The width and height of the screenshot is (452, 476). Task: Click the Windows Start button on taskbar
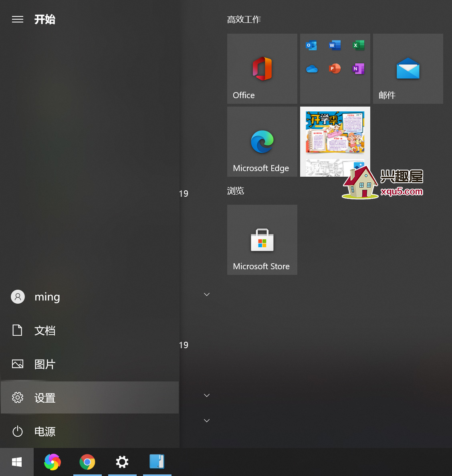coord(17,462)
